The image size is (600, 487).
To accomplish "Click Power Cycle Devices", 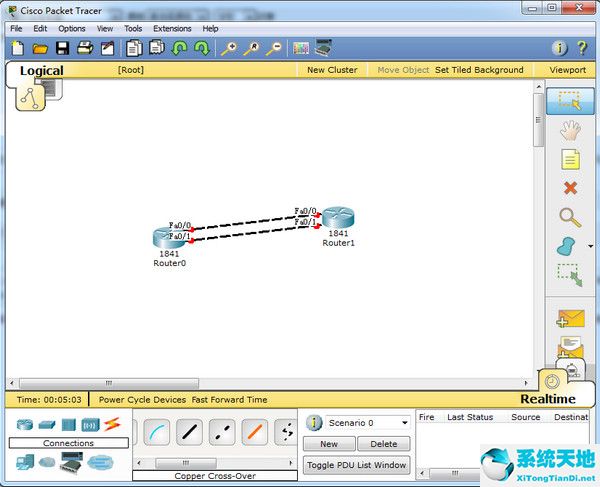I will [142, 400].
